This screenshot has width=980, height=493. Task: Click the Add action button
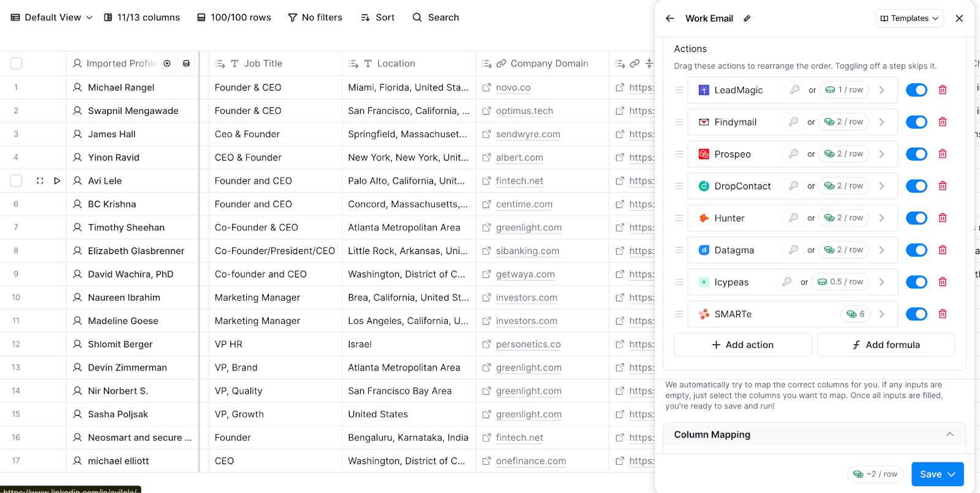(743, 345)
